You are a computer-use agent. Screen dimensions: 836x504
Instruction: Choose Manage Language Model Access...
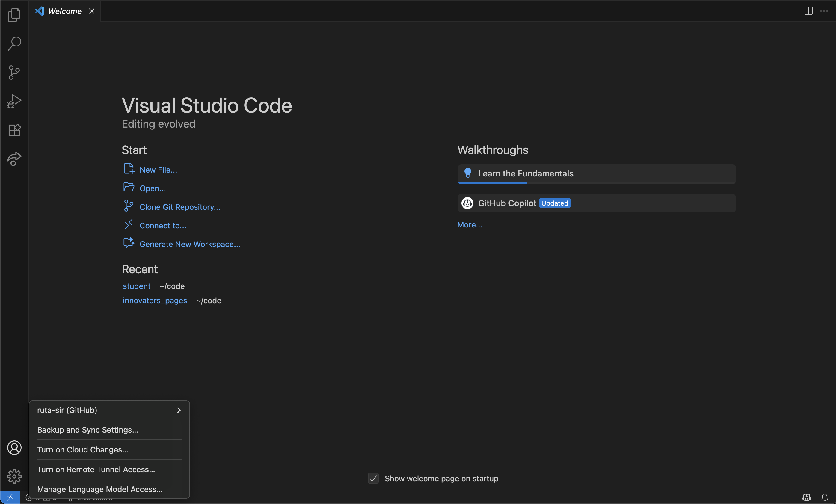109,489
